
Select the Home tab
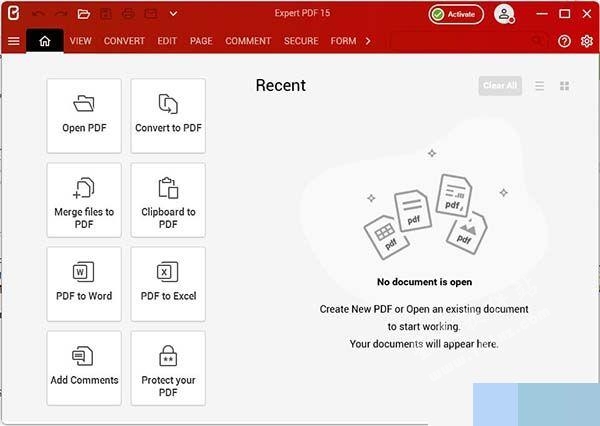click(45, 41)
